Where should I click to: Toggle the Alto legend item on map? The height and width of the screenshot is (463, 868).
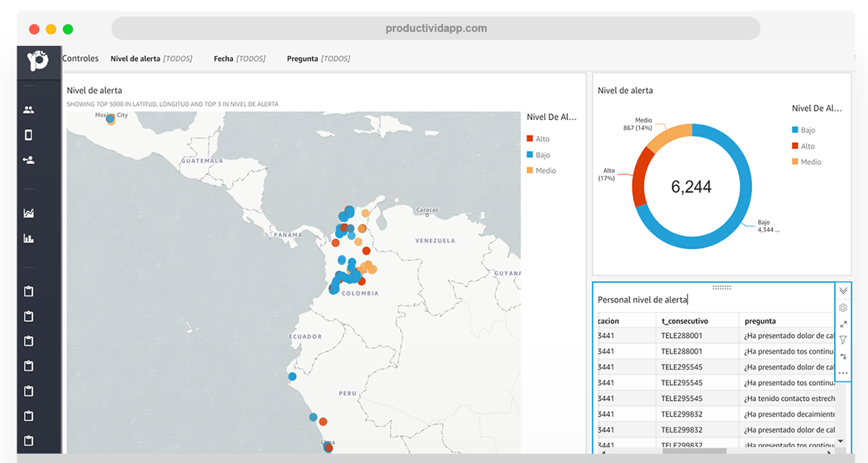coord(538,139)
